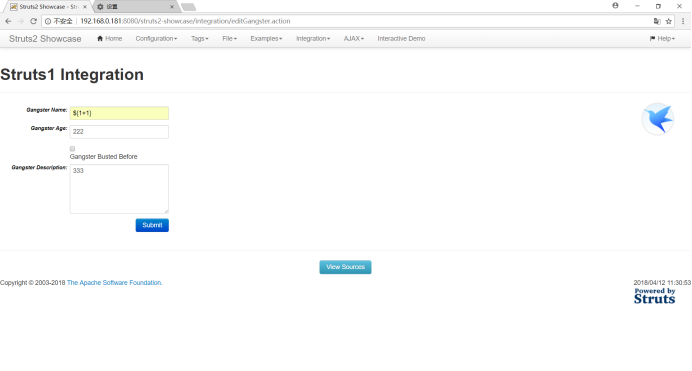Click the Gangster Name input field
Image resolution: width=692 pixels, height=371 pixels.
click(x=119, y=113)
